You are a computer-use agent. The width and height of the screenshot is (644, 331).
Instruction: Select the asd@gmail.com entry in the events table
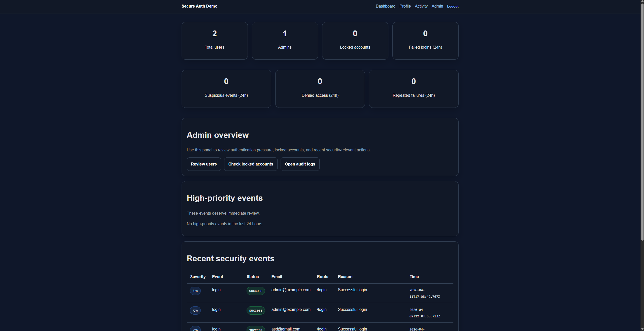286,329
